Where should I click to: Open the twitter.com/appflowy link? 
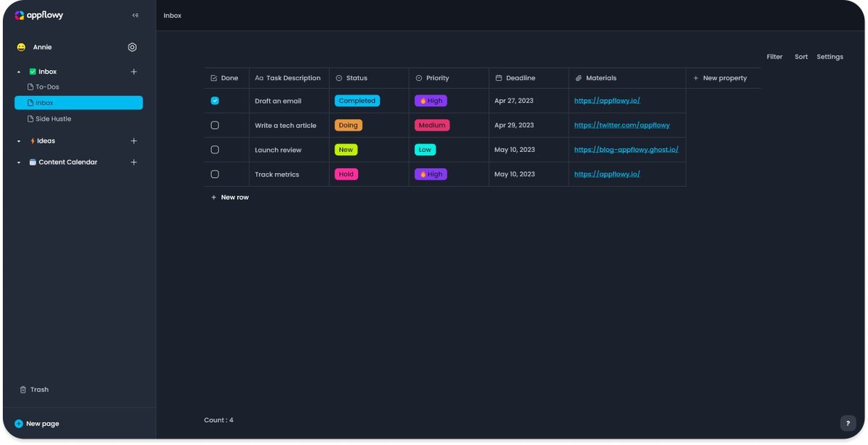click(621, 125)
